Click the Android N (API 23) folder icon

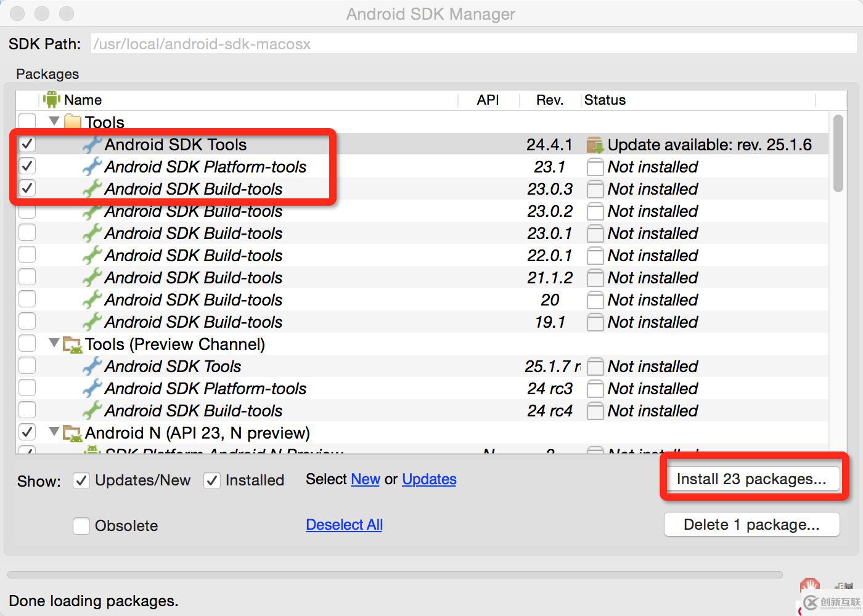73,433
